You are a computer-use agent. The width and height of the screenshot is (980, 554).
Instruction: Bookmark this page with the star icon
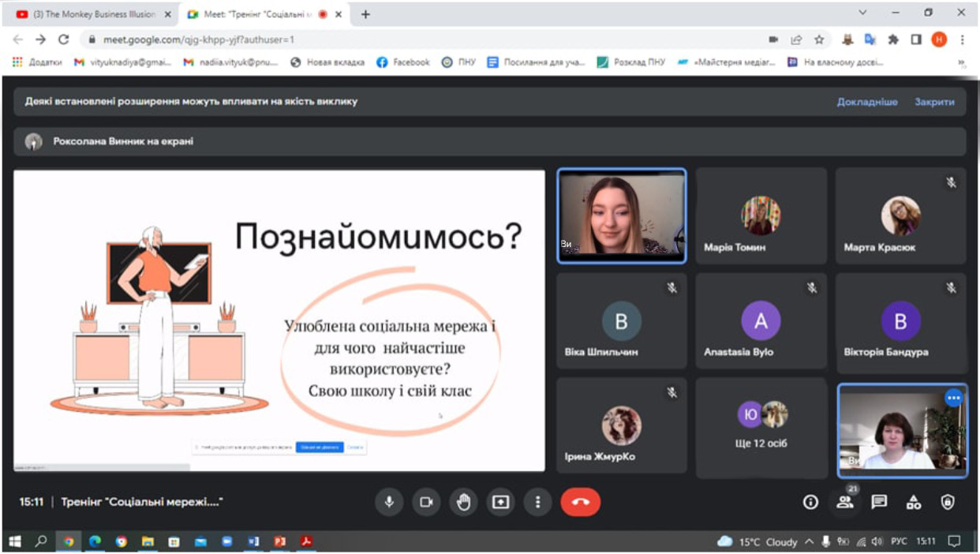[819, 39]
